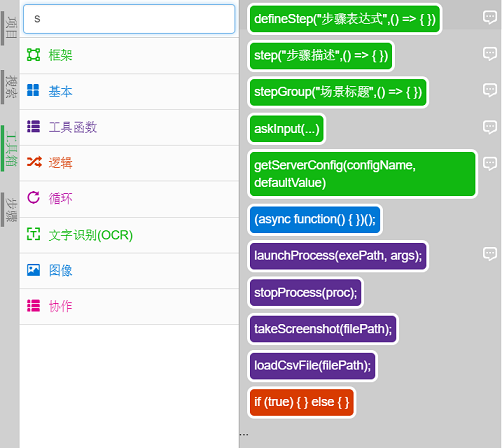This screenshot has width=502, height=448.
Task: Open comment bubble beside askInput block
Action: pyautogui.click(x=490, y=127)
